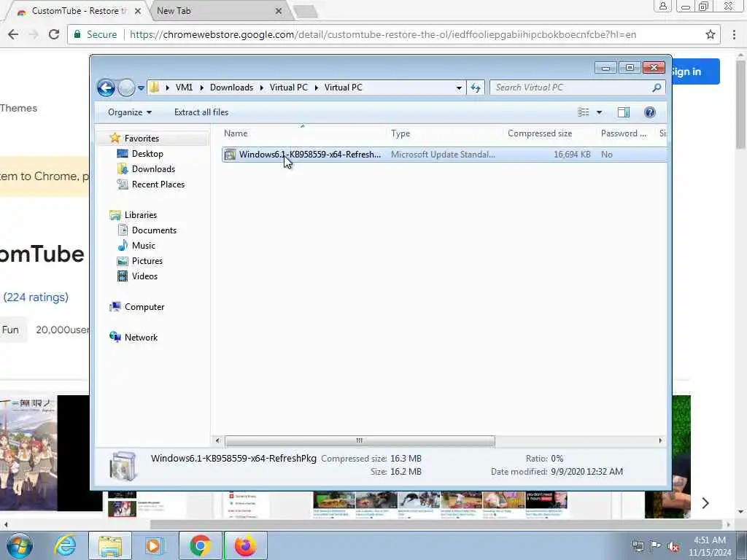Image resolution: width=747 pixels, height=560 pixels.
Task: Sort by Password column header
Action: pyautogui.click(x=624, y=134)
